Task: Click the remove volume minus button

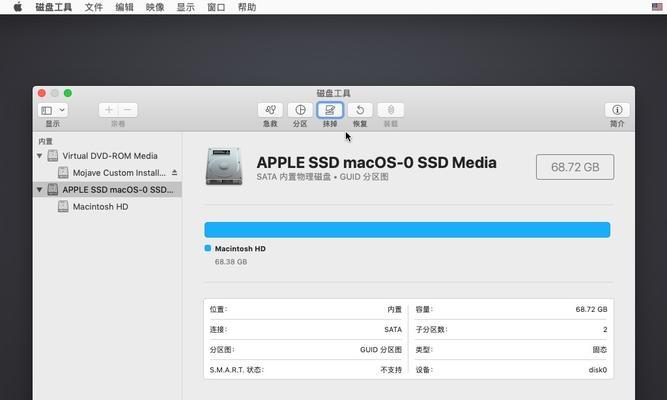Action: pos(128,110)
